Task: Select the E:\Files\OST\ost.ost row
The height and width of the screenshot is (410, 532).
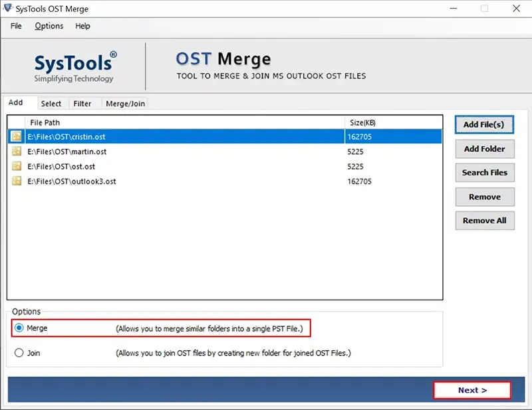Action: click(x=225, y=166)
